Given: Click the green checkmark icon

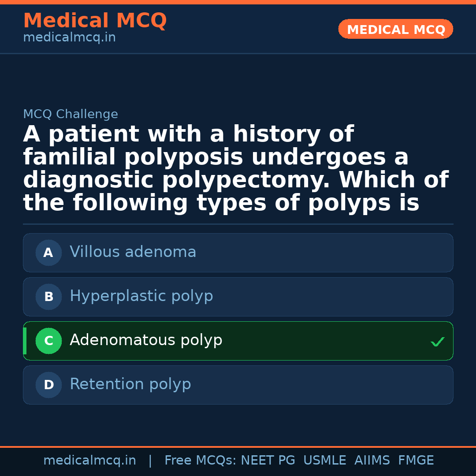Looking at the screenshot, I should pyautogui.click(x=437, y=342).
